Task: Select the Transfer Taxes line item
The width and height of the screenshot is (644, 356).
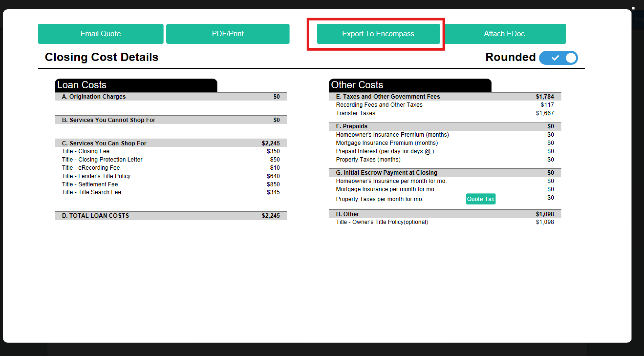Action: [x=445, y=113]
